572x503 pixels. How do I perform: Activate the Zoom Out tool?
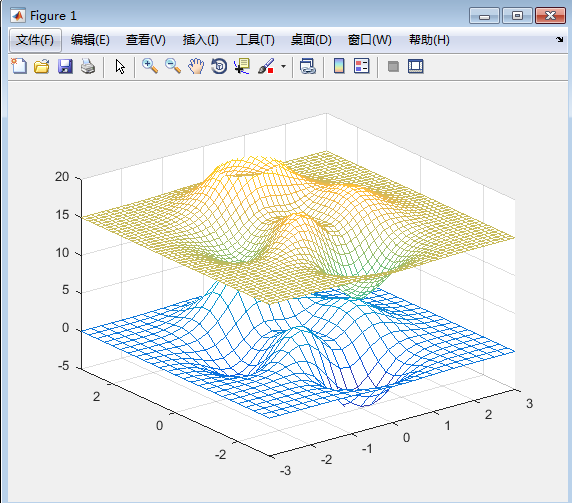coord(173,66)
